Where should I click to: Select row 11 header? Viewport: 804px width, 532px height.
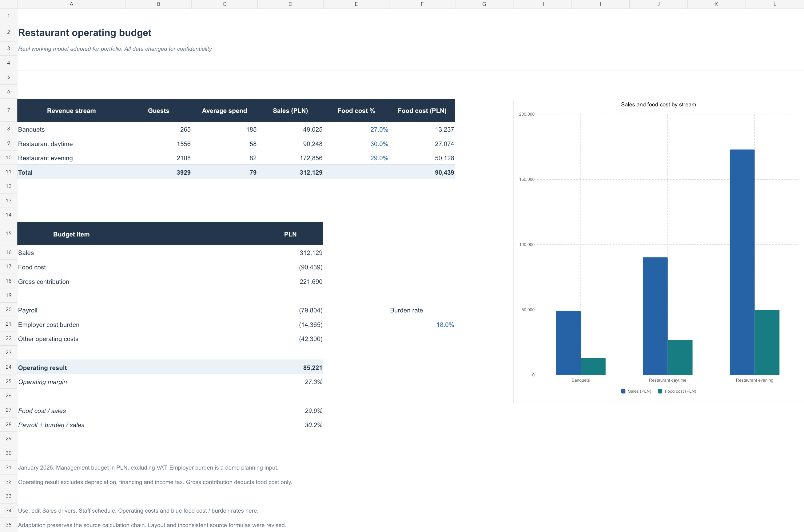click(x=9, y=172)
